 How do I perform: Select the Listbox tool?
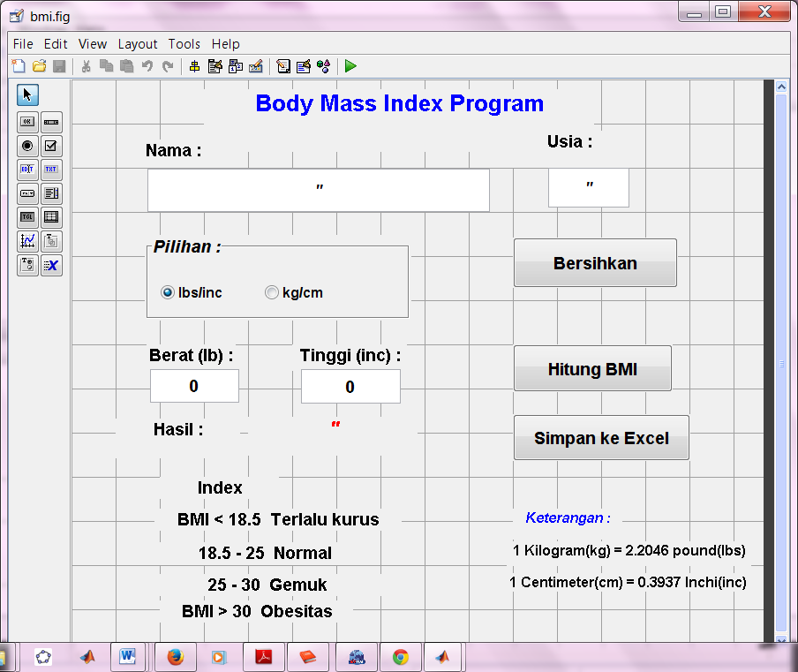tap(51, 193)
